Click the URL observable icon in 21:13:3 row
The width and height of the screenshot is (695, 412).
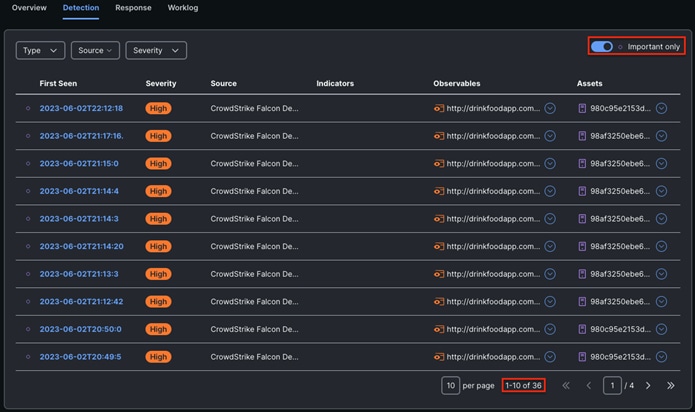[x=439, y=274]
